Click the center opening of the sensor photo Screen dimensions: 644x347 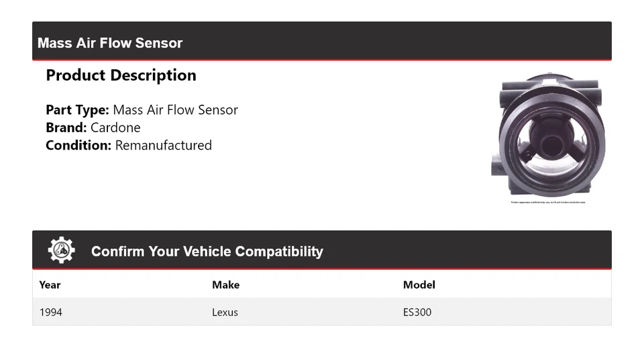pos(551,143)
